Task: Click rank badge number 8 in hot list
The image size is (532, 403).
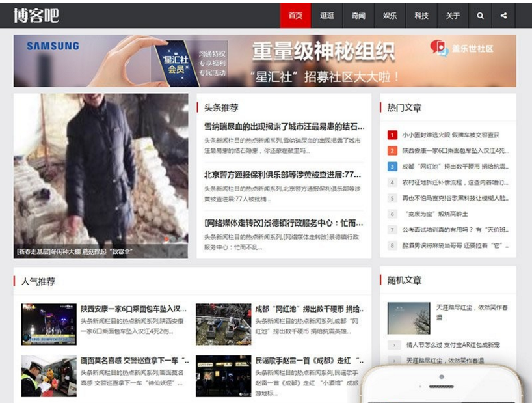Action: click(x=392, y=245)
